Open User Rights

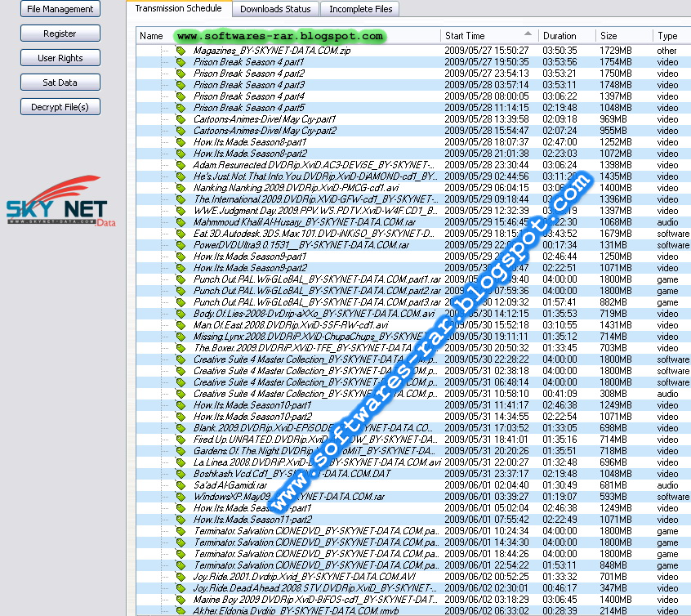[60, 58]
